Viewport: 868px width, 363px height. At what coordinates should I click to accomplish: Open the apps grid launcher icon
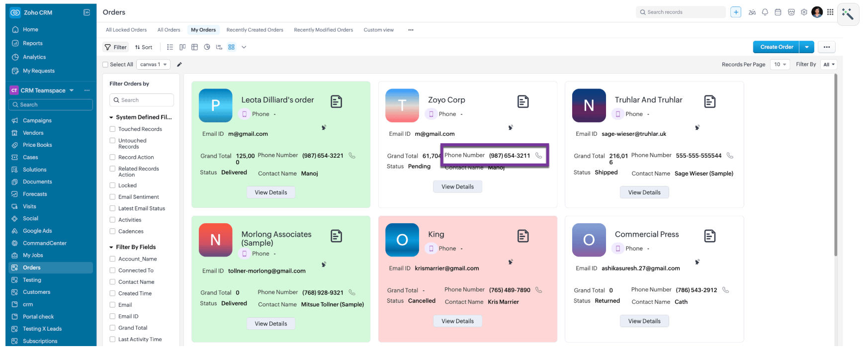pos(830,12)
